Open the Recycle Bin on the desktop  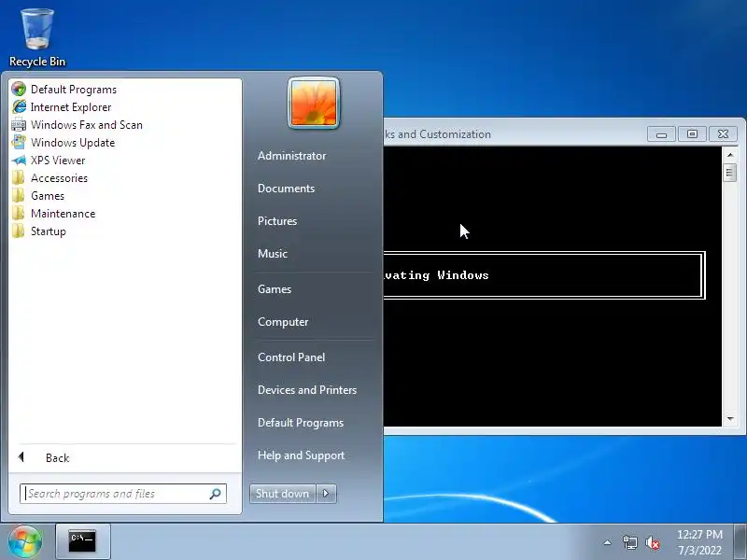tap(37, 38)
